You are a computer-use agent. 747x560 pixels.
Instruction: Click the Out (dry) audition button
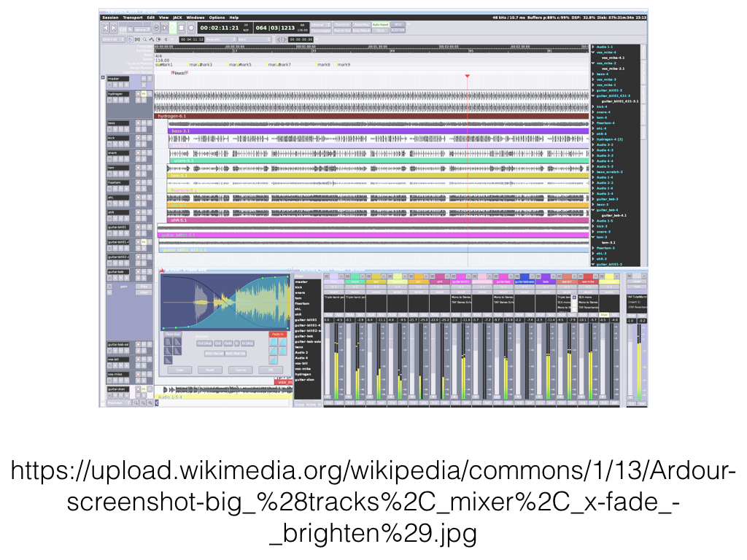tap(204, 343)
